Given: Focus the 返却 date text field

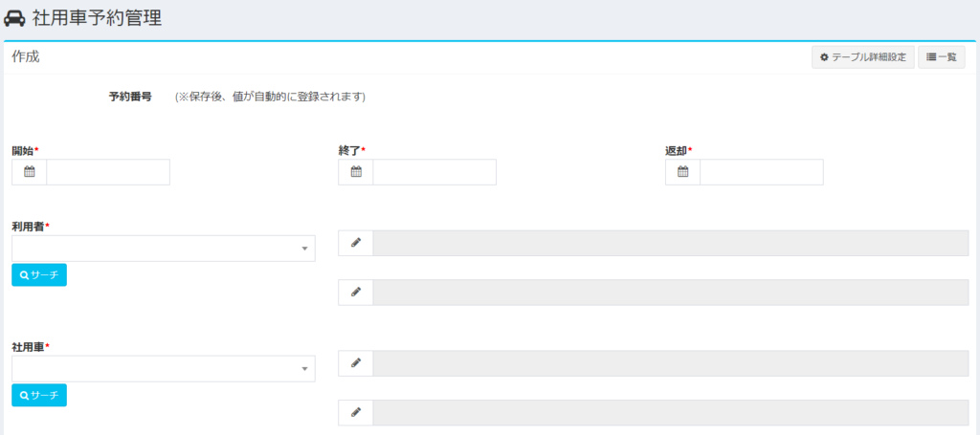Looking at the screenshot, I should 762,172.
